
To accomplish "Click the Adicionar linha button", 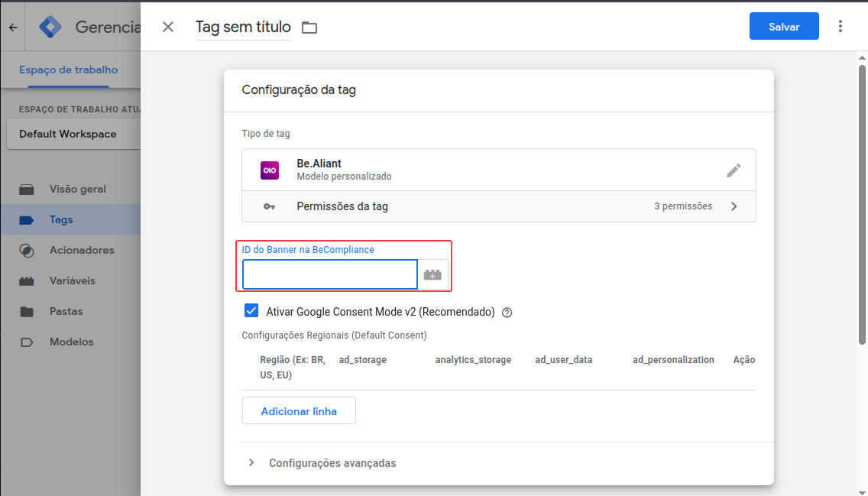I will 299,411.
